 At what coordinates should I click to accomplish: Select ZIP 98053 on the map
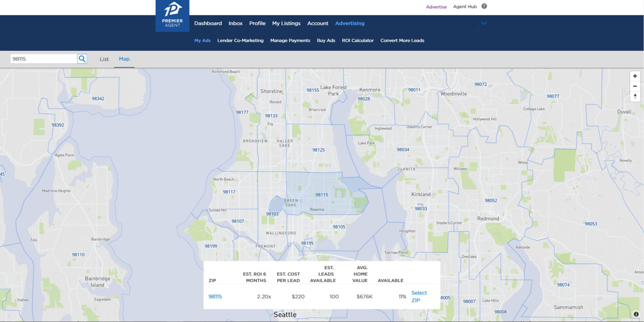(x=591, y=224)
